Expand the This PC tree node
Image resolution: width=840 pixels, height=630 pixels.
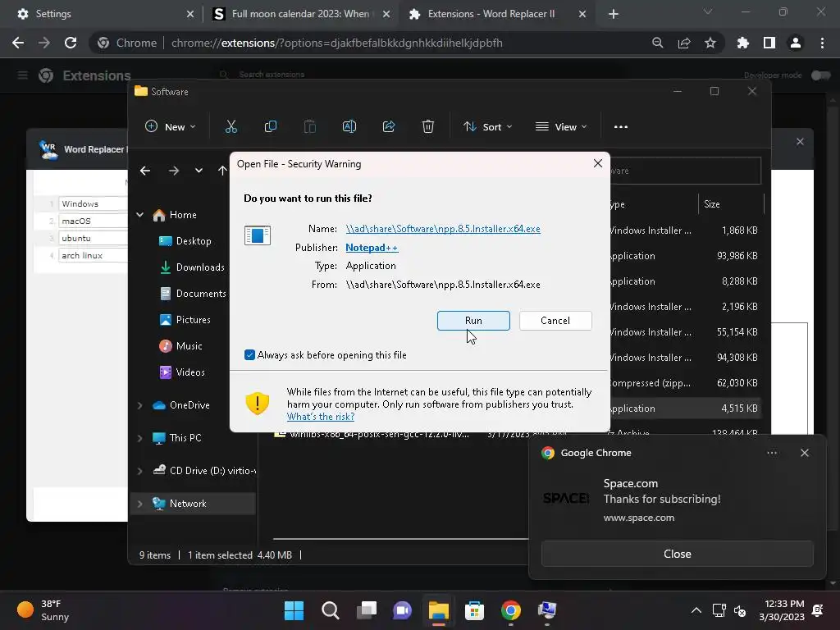pyautogui.click(x=139, y=438)
